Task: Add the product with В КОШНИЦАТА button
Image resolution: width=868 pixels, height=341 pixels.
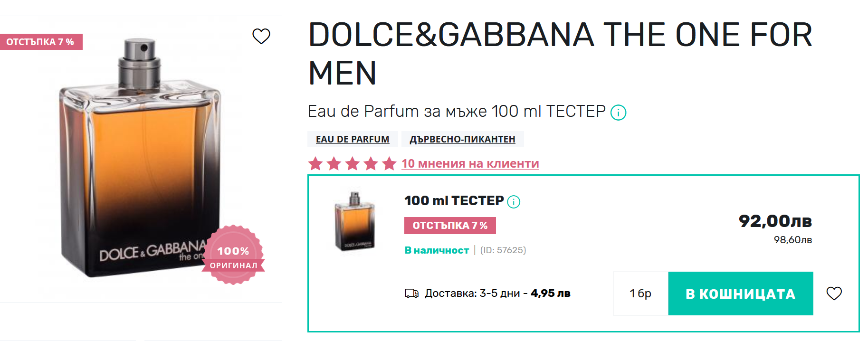Action: pyautogui.click(x=740, y=294)
